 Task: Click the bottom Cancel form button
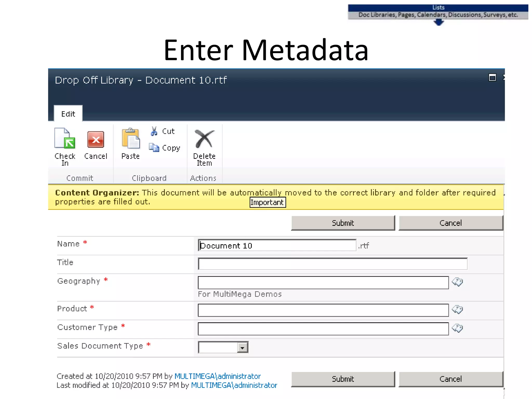pos(451,379)
